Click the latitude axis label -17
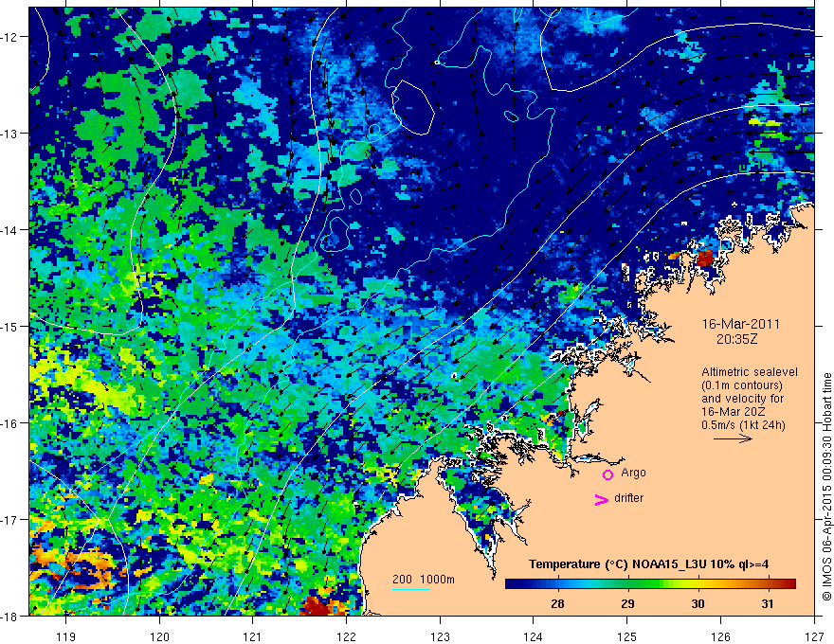 (x=9, y=519)
